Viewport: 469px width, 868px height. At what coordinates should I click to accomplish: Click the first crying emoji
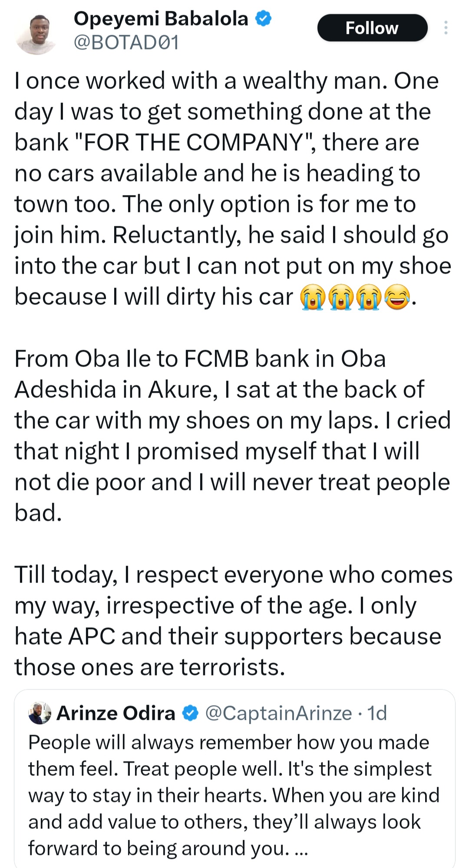(x=313, y=299)
